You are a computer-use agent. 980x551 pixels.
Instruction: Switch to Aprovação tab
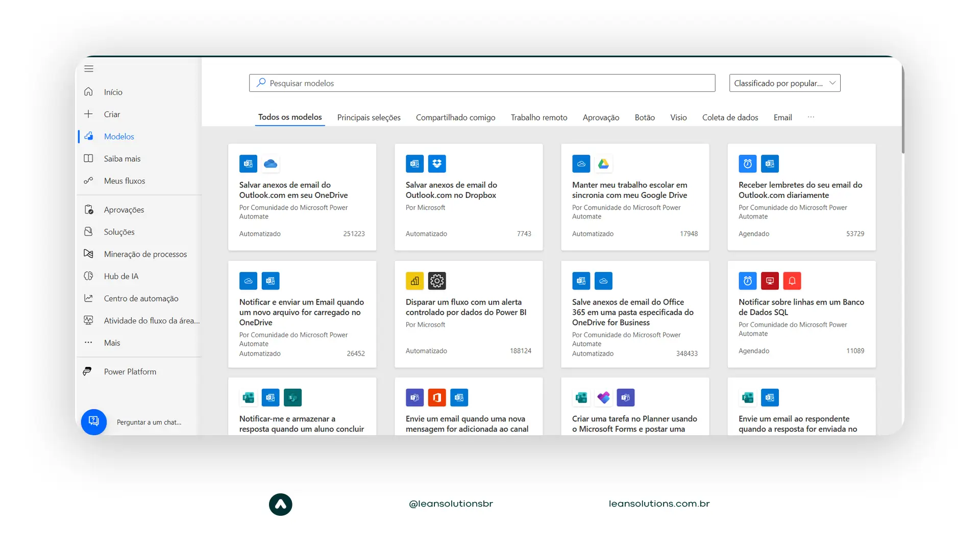[601, 117]
